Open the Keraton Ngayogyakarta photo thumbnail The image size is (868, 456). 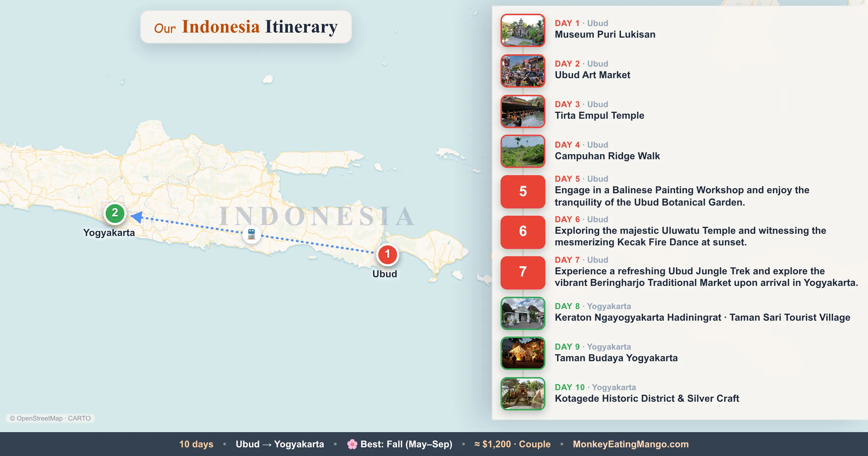[x=523, y=313]
